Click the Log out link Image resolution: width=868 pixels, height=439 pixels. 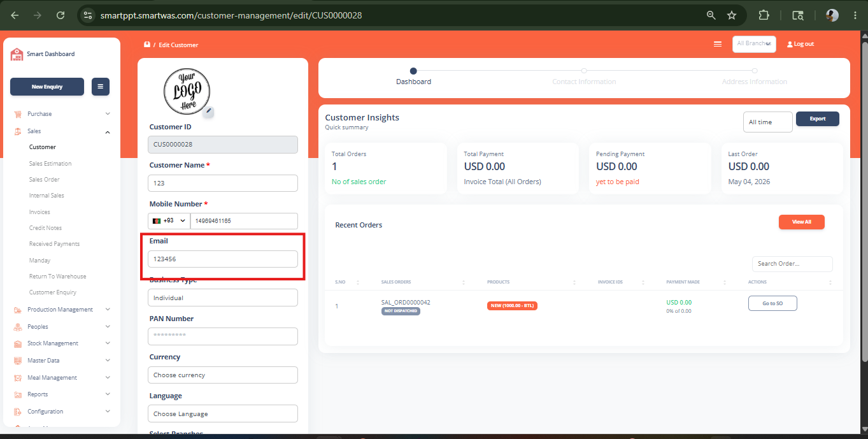(800, 44)
